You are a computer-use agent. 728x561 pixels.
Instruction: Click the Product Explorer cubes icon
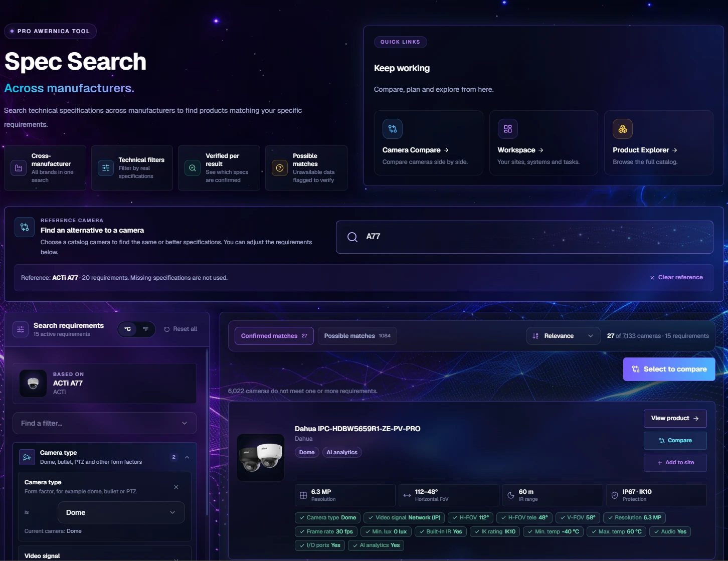tap(623, 129)
